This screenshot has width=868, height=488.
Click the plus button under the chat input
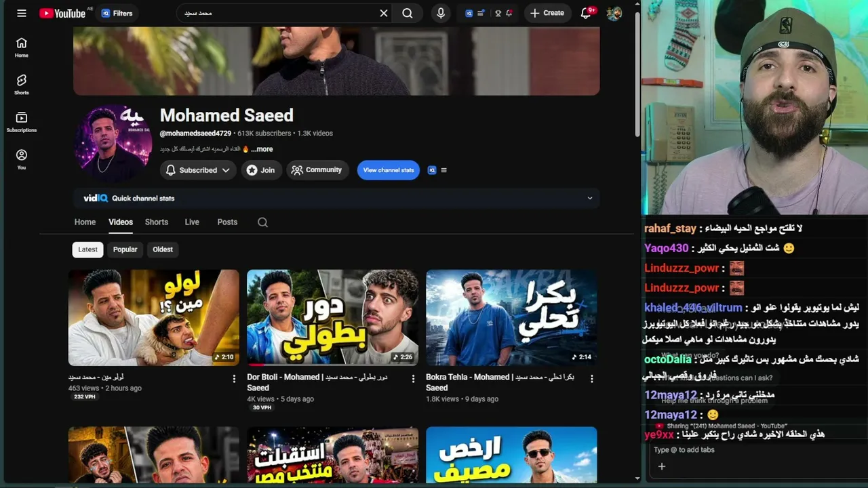662,466
